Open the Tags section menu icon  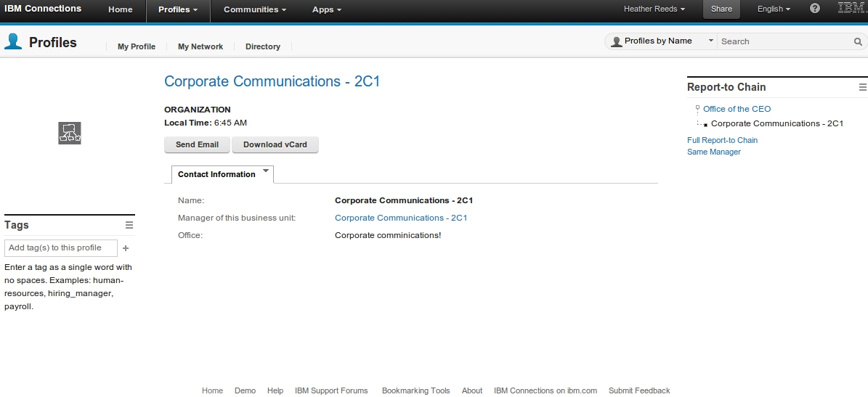coord(129,225)
